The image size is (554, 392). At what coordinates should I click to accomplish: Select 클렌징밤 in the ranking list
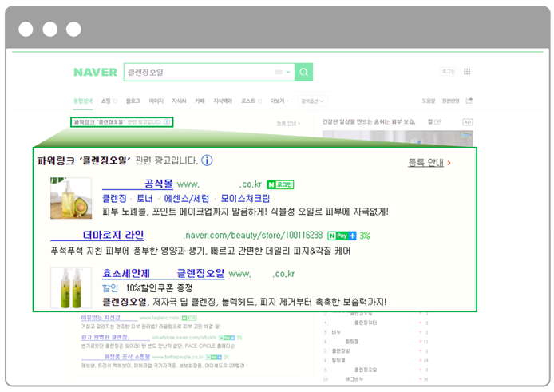click(x=341, y=351)
